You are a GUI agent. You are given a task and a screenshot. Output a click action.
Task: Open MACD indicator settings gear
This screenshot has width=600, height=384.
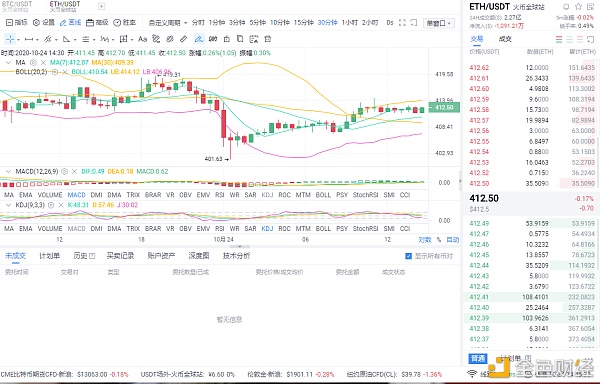65,171
